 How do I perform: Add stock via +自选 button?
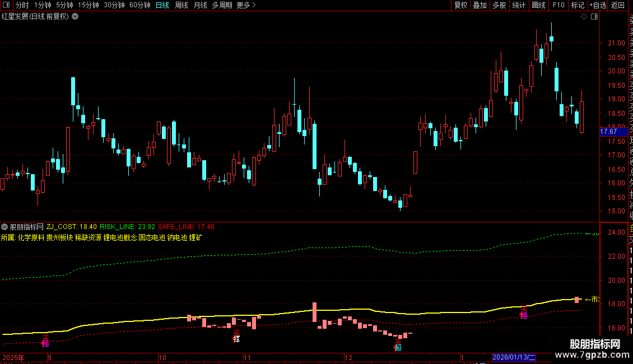click(598, 5)
